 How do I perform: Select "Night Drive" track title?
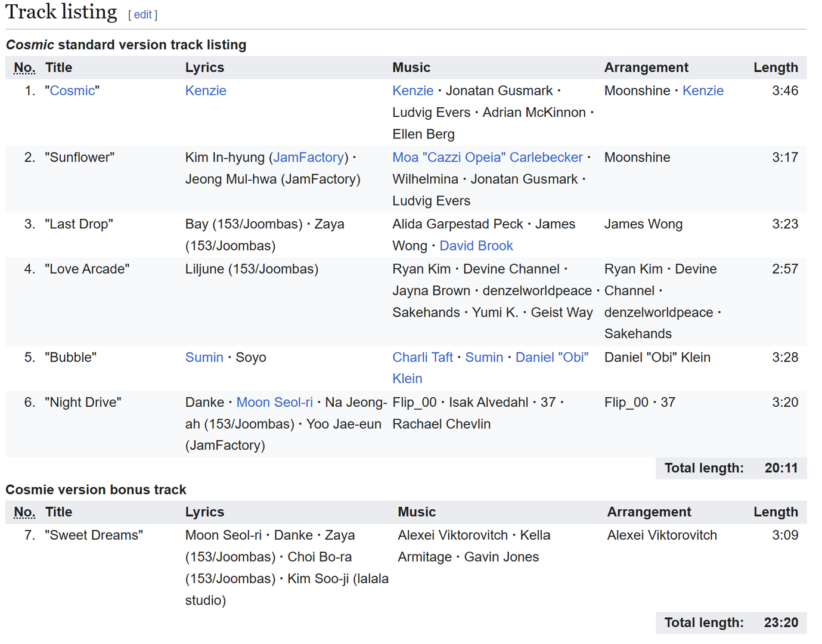83,402
